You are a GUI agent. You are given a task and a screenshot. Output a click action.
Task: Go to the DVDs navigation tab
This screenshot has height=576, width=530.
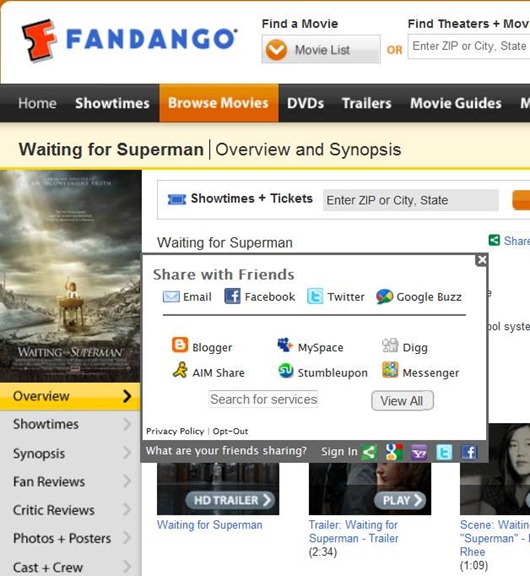306,103
